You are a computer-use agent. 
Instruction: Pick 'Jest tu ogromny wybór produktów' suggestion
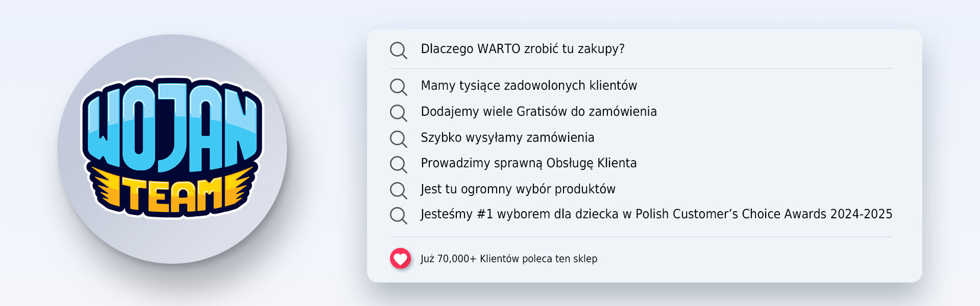click(518, 189)
